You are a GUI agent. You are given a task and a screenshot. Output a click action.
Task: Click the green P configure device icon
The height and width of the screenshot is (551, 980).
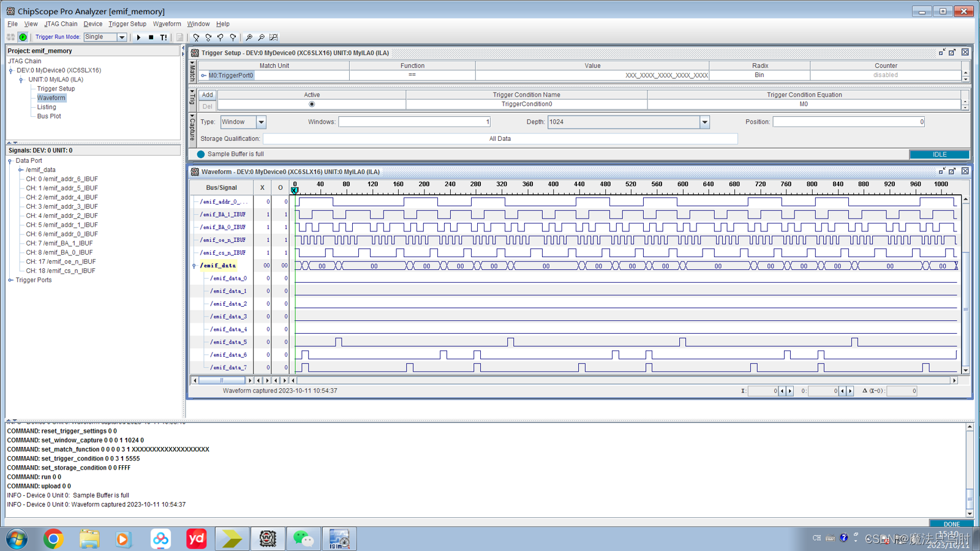[x=23, y=37]
